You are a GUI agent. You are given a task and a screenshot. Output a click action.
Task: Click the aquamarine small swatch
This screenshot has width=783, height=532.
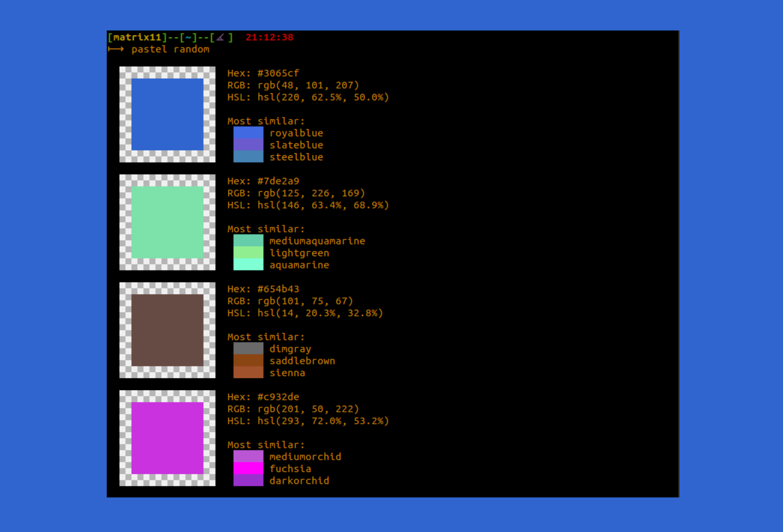[x=248, y=265]
